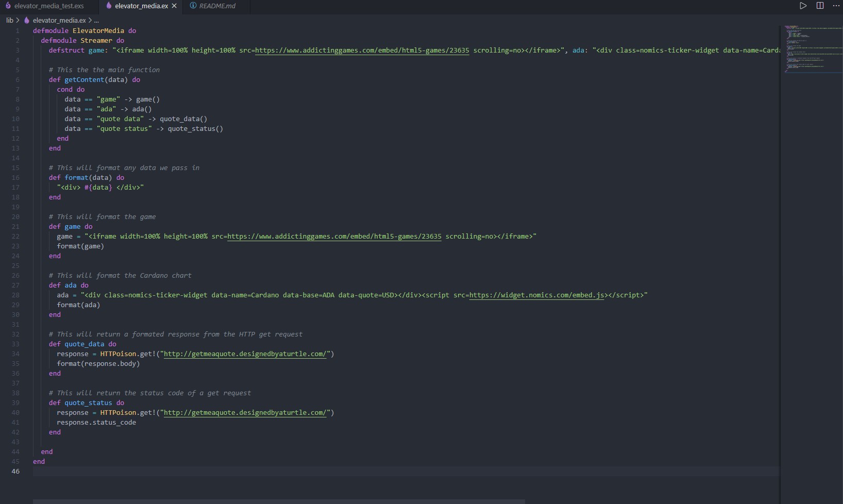Click 'defstruct' keyword on line 3
Viewport: 843px width, 504px height.
(66, 51)
